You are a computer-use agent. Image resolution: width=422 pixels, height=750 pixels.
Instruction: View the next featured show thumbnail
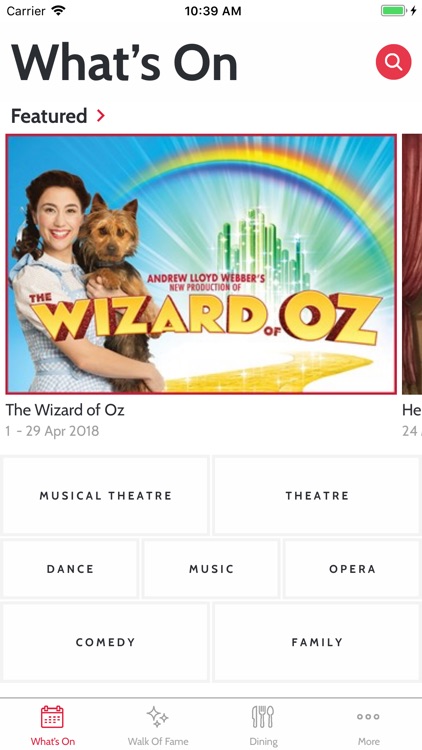(x=412, y=264)
